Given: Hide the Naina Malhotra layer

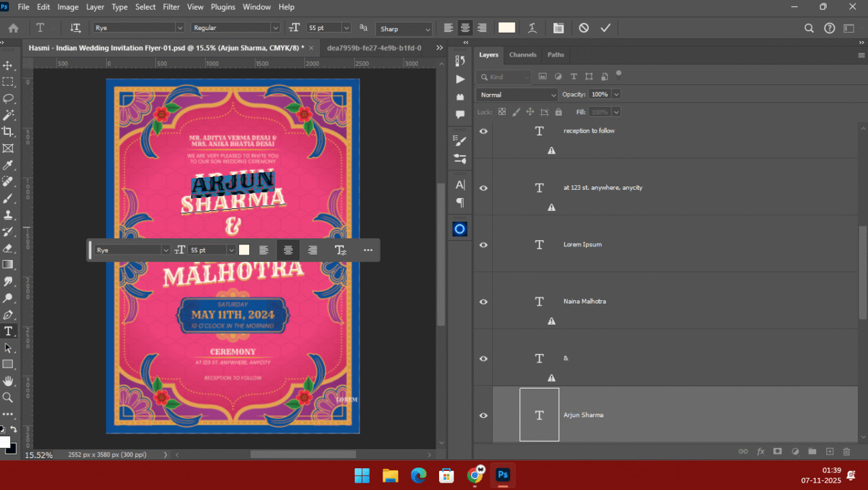Looking at the screenshot, I should pyautogui.click(x=483, y=302).
